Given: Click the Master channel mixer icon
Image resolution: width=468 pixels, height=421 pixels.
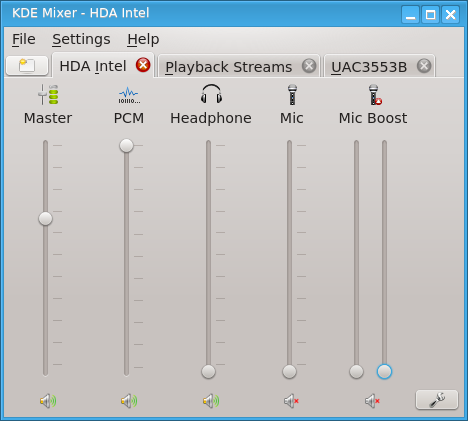Looking at the screenshot, I should [x=48, y=95].
